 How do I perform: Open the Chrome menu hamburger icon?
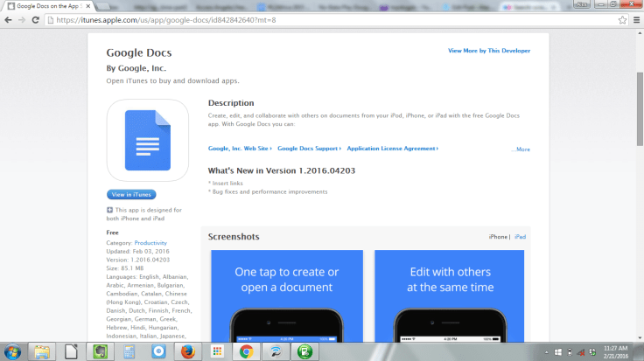[x=637, y=20]
